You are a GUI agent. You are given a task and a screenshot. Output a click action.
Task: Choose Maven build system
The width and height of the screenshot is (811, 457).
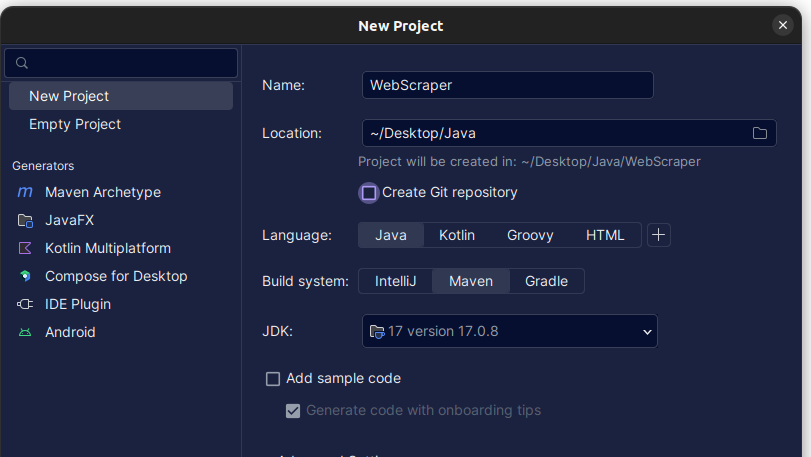[x=471, y=281]
